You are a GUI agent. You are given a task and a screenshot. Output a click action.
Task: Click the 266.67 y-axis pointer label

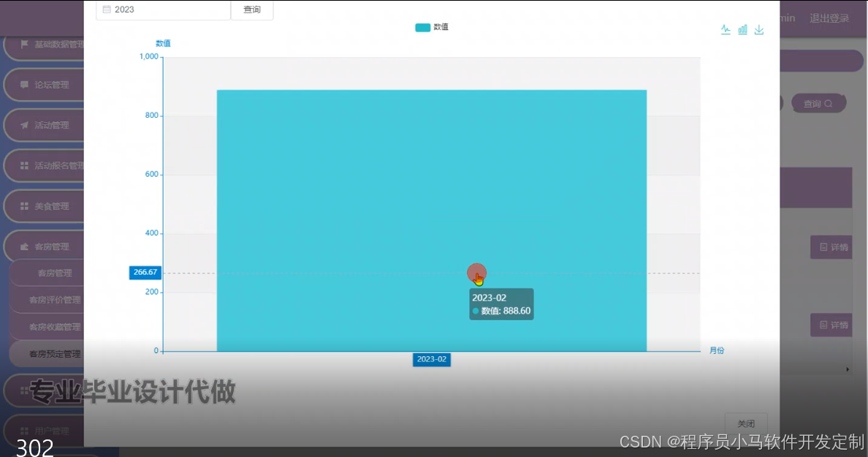pos(145,272)
